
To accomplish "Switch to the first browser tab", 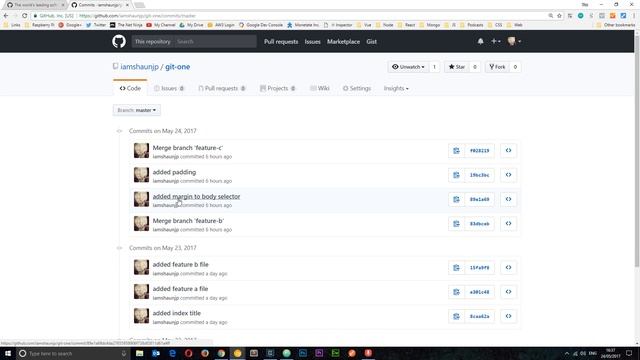I will [35, 5].
